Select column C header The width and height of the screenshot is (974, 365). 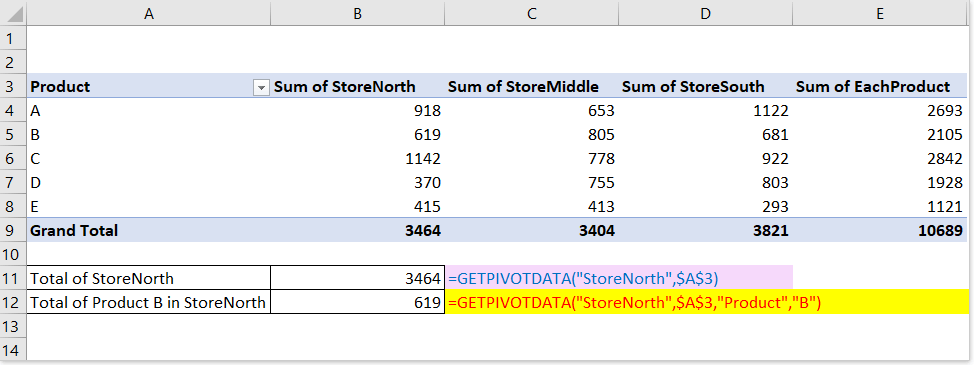(x=532, y=13)
